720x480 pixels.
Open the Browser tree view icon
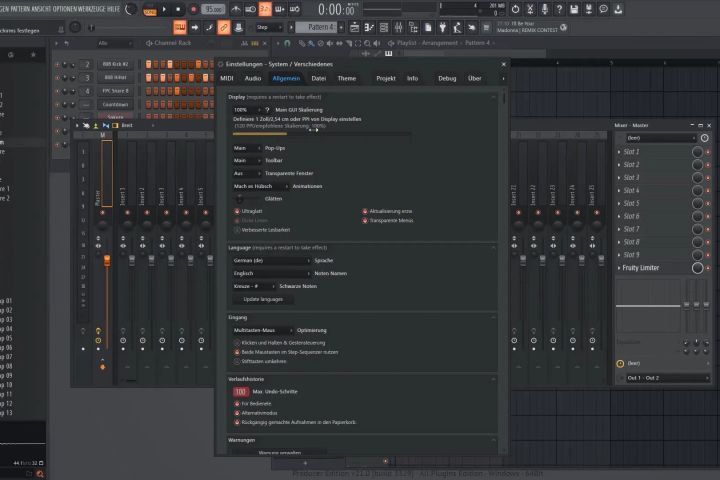(413, 28)
